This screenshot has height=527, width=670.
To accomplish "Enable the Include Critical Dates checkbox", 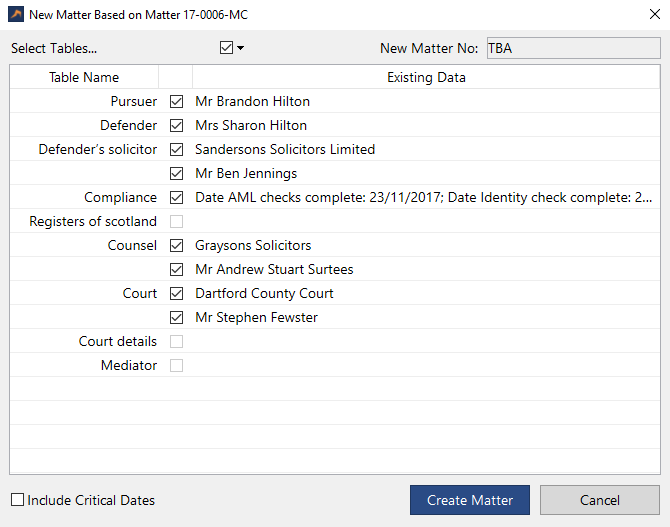I will click(18, 500).
